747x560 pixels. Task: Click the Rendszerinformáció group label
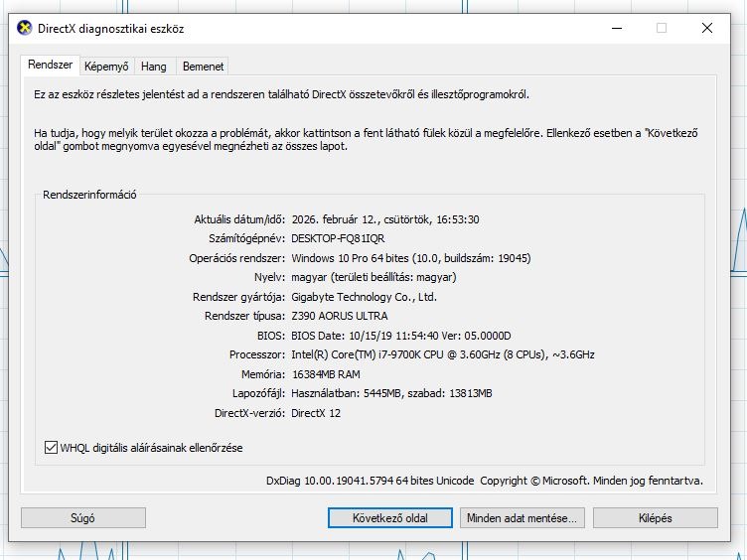click(x=89, y=195)
